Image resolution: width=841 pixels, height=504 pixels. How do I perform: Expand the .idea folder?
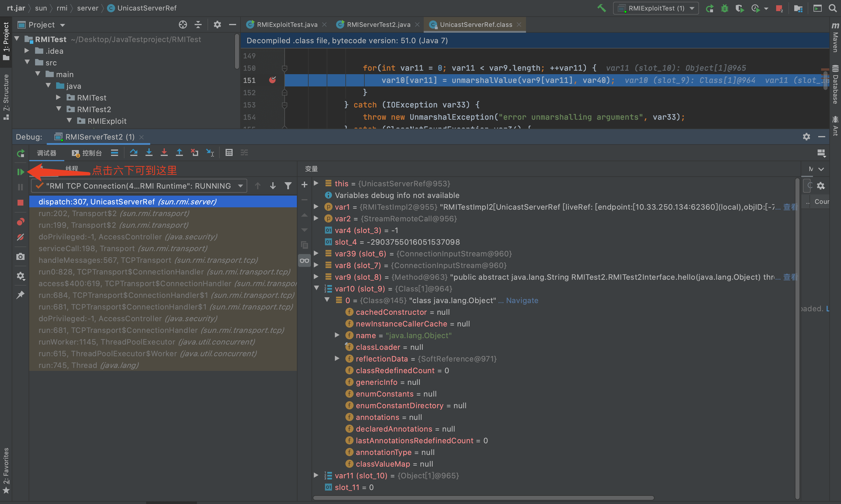tap(27, 51)
